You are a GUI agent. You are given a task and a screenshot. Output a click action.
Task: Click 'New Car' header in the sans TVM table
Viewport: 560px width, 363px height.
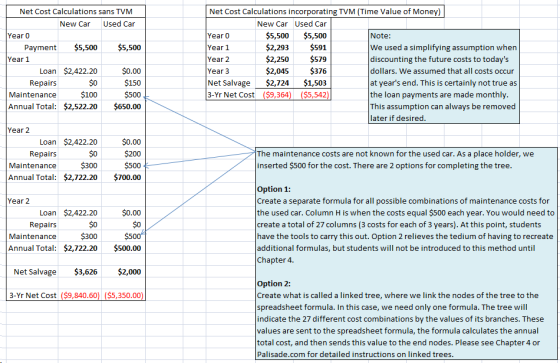click(75, 24)
